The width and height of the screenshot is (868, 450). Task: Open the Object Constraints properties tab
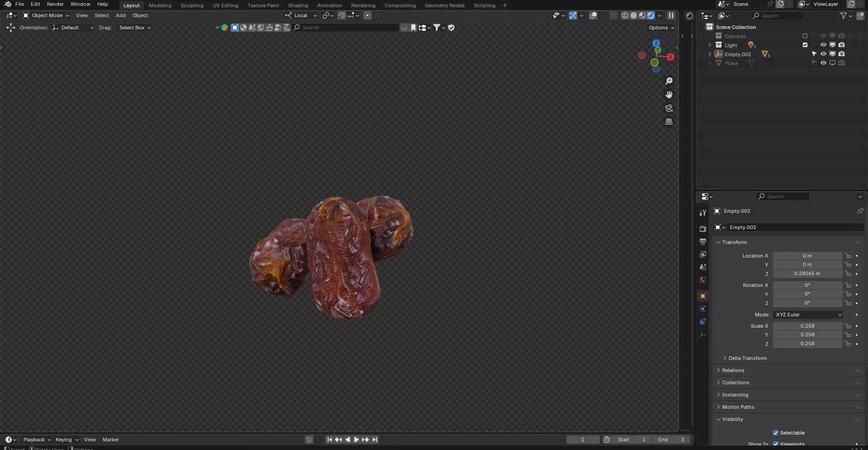(x=702, y=321)
